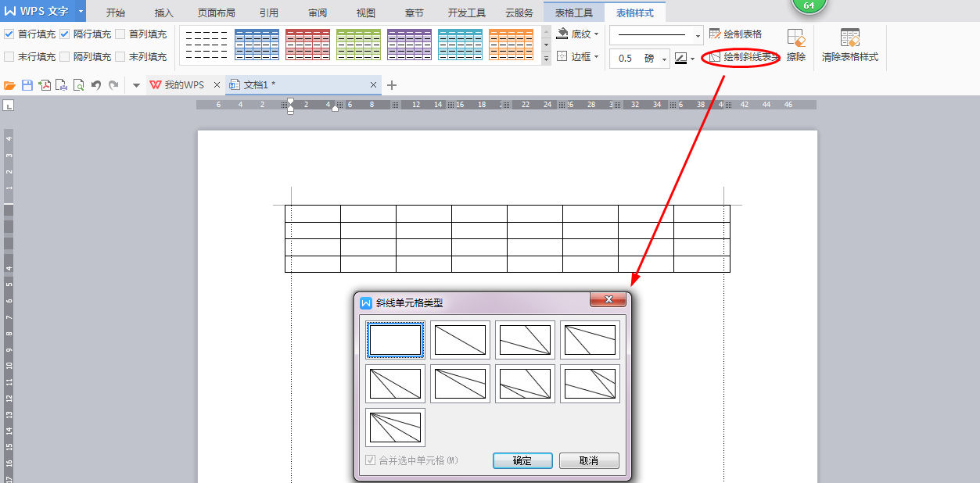Toggle 隔行填充 checkbox
The height and width of the screenshot is (483, 980).
tap(64, 34)
